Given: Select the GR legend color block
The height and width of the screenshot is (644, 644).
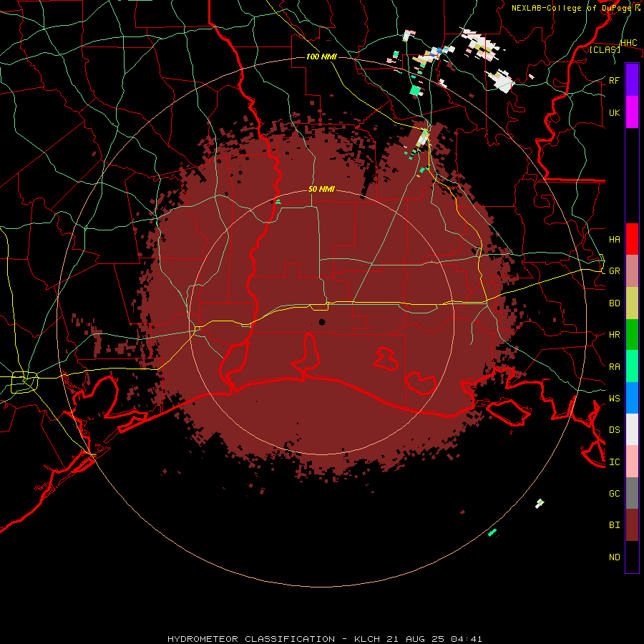Looking at the screenshot, I should pyautogui.click(x=632, y=271).
